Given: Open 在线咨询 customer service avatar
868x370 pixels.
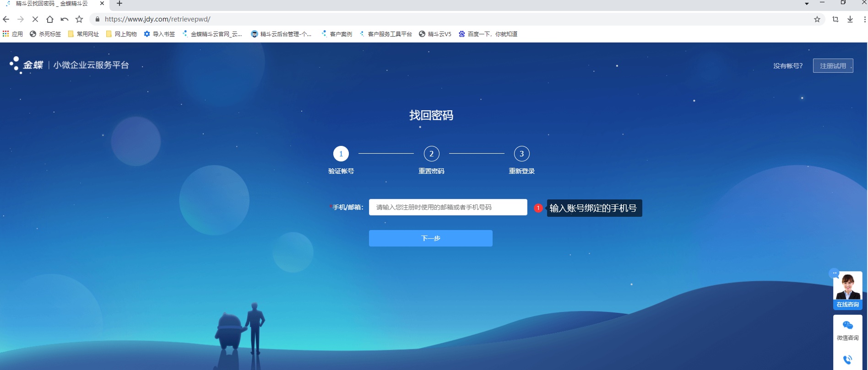Looking at the screenshot, I should pyautogui.click(x=848, y=290).
